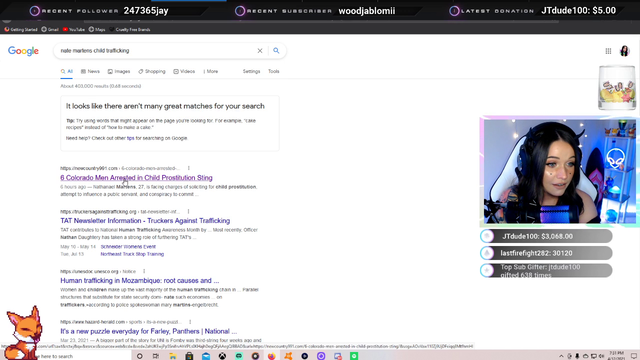
Task: Click the volume icon in tray
Action: click(x=601, y=356)
